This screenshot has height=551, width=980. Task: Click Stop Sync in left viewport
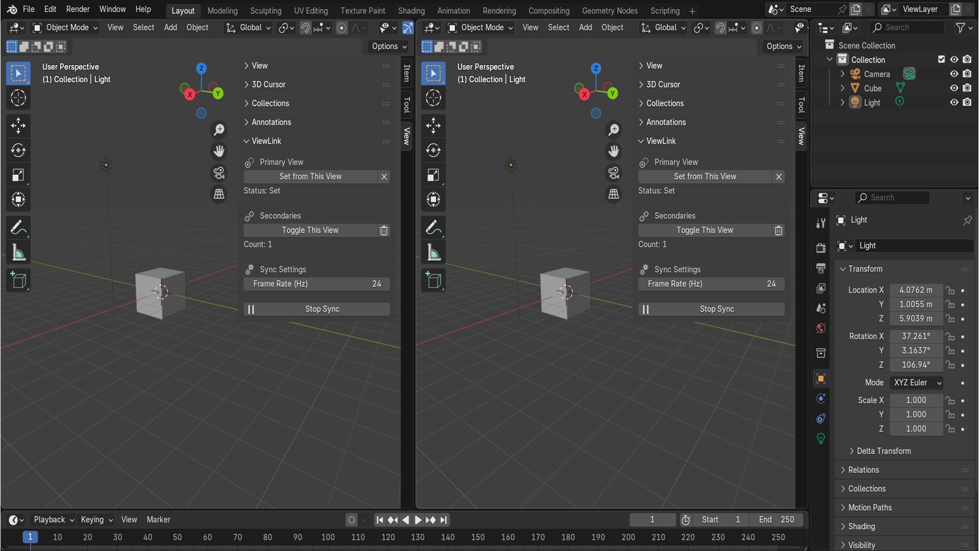(317, 309)
